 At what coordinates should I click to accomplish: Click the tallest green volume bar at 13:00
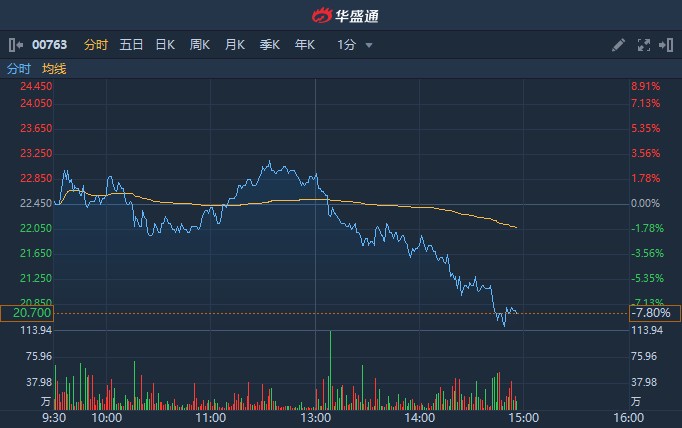pos(330,370)
